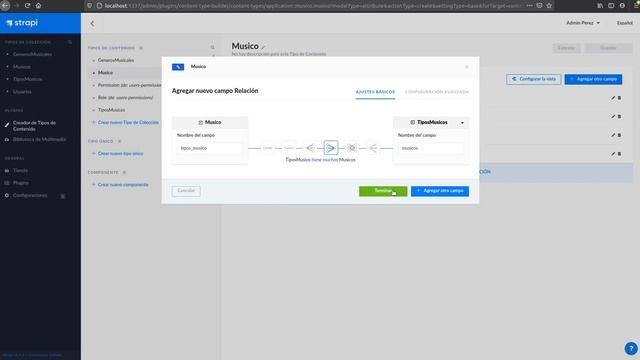Close the relation dialog with the X
640x360 pixels.
[467, 67]
